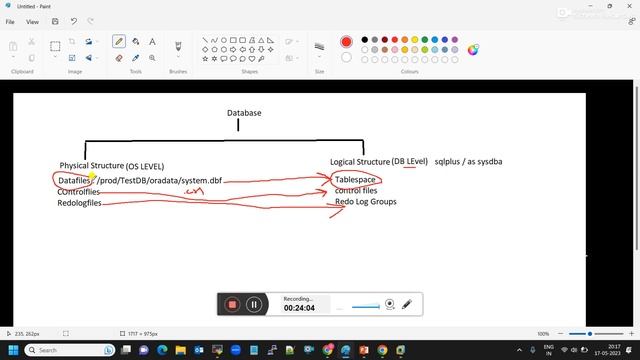
Task: Pick the Heart shape
Action: 252,59
